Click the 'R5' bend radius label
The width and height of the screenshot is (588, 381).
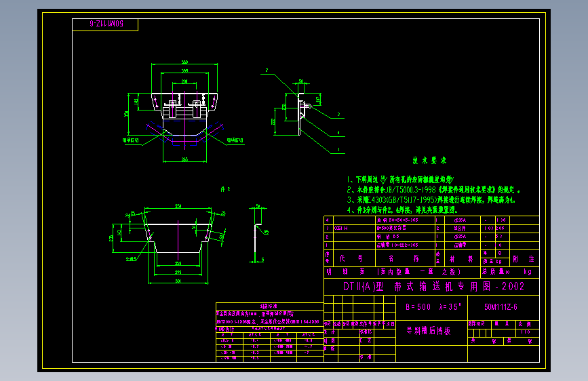point(267,232)
